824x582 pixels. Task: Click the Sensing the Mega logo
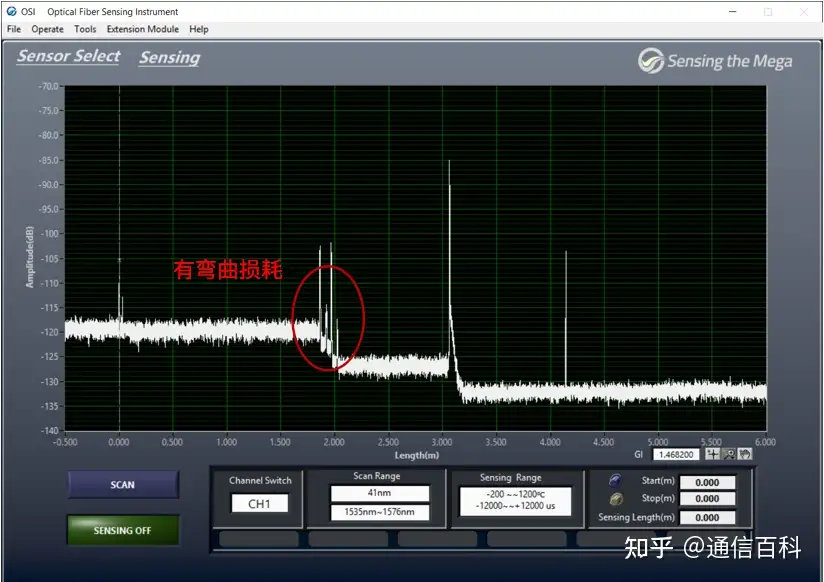pos(715,61)
